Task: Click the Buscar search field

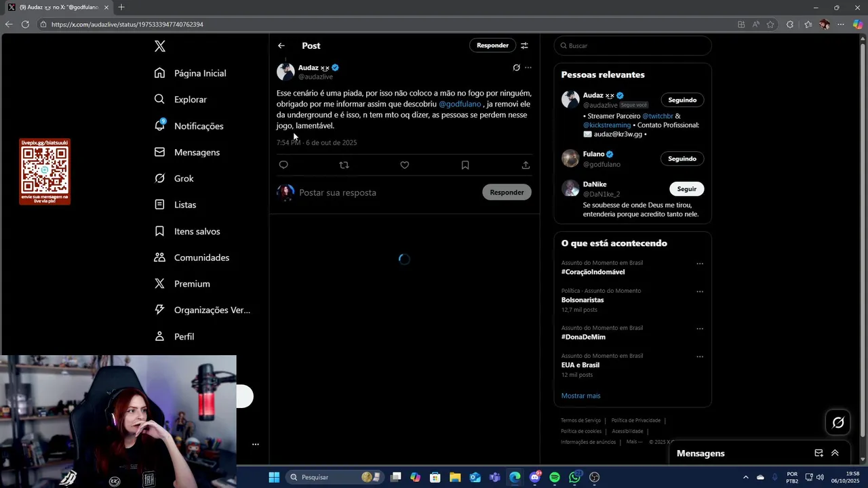Action: tap(633, 45)
